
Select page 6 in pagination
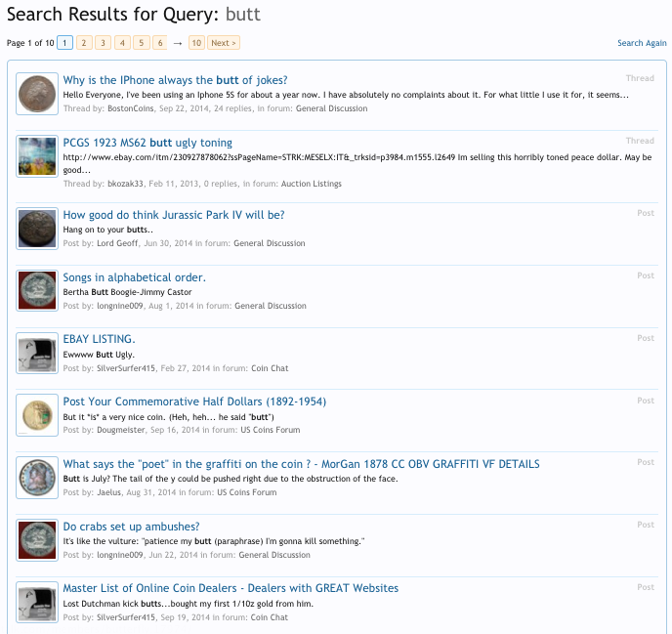(x=160, y=43)
